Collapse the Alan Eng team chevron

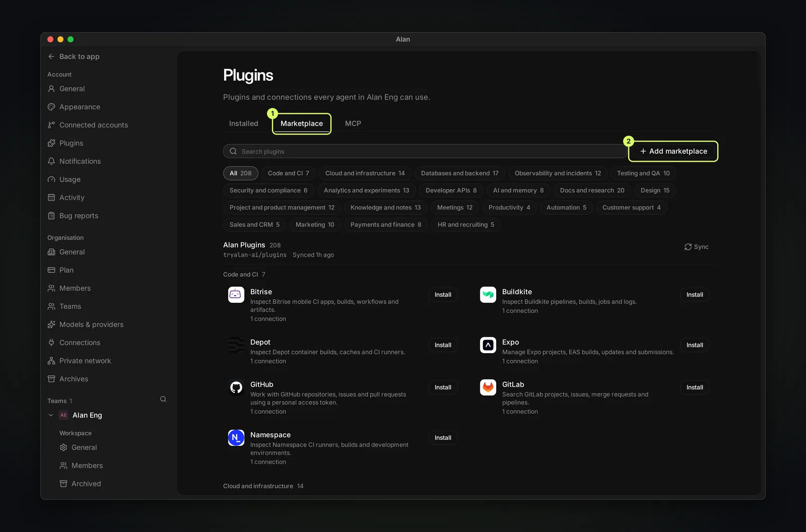click(51, 415)
